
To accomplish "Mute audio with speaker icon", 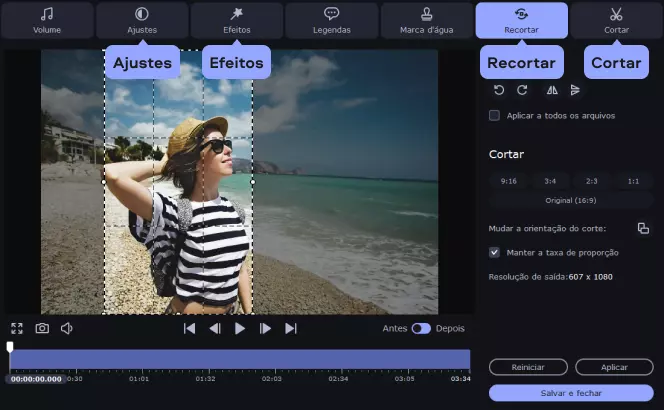I will [x=66, y=328].
